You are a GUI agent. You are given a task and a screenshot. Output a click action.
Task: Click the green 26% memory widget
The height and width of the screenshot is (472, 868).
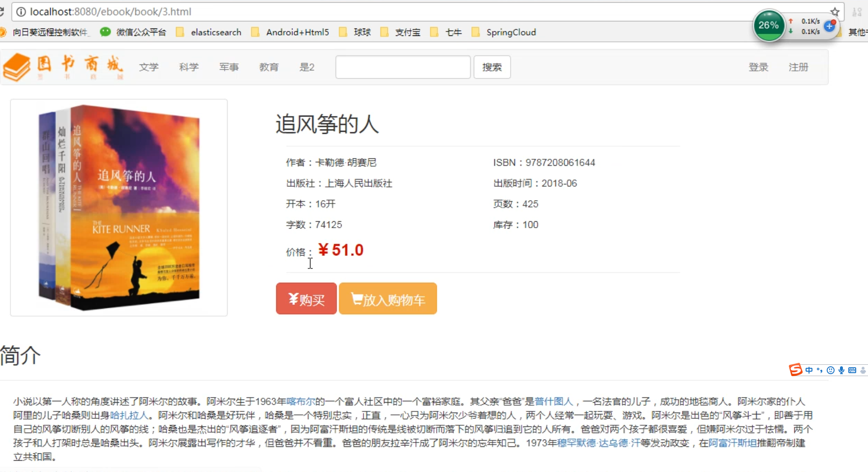[768, 26]
